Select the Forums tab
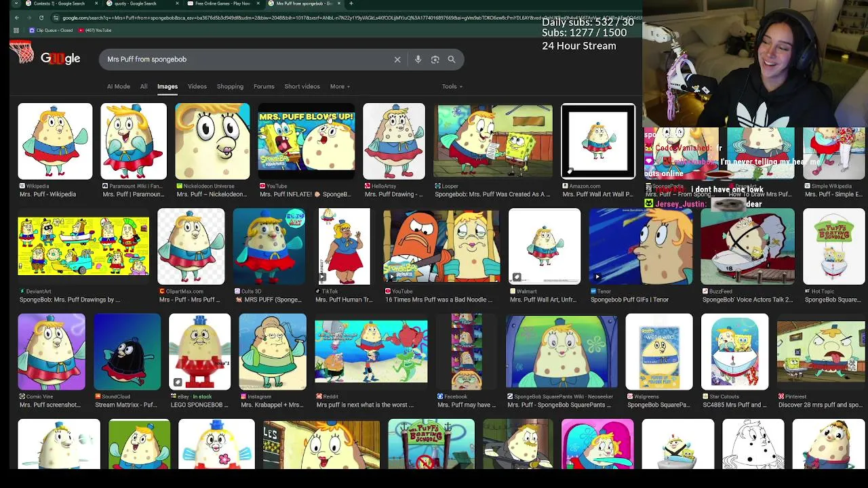The width and height of the screenshot is (868, 488). 264,87
